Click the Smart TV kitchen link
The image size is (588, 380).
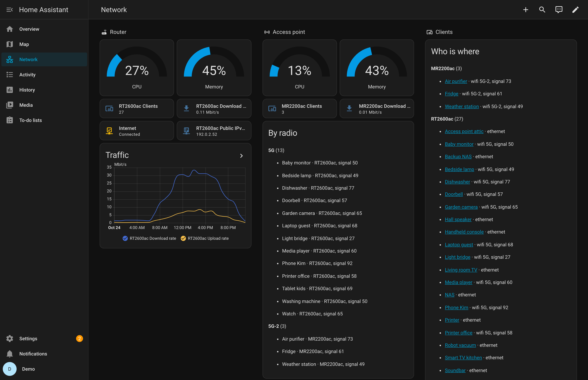(463, 358)
